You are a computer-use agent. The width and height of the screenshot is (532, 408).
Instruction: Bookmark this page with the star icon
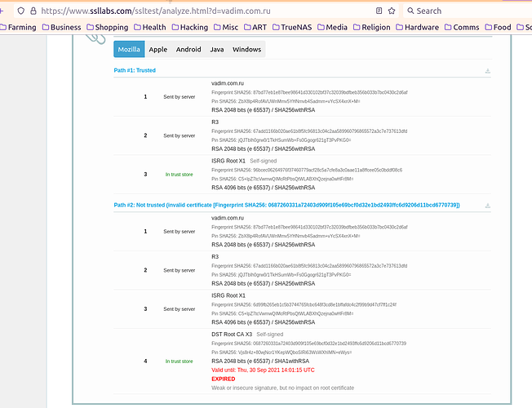(x=392, y=11)
